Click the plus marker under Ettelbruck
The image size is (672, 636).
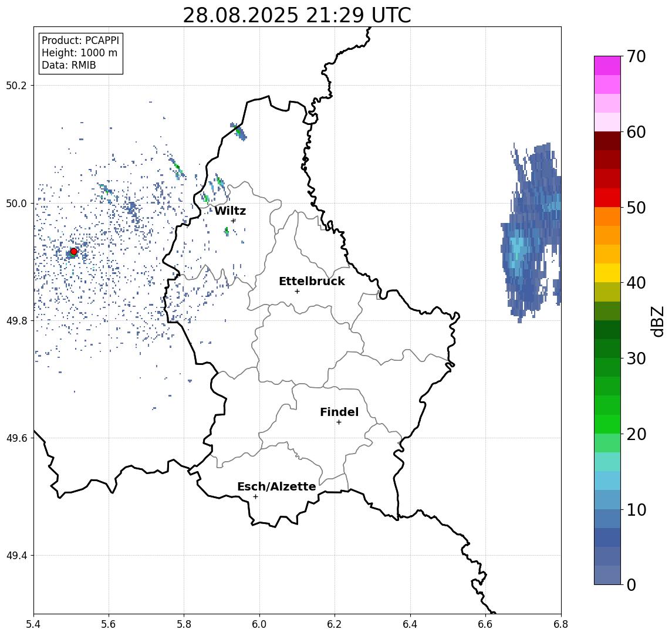[297, 292]
